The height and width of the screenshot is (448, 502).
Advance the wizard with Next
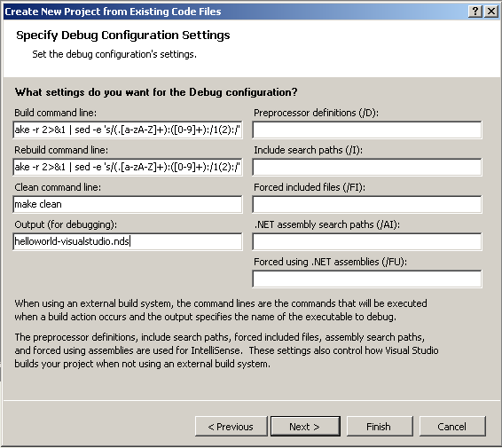pos(305,426)
